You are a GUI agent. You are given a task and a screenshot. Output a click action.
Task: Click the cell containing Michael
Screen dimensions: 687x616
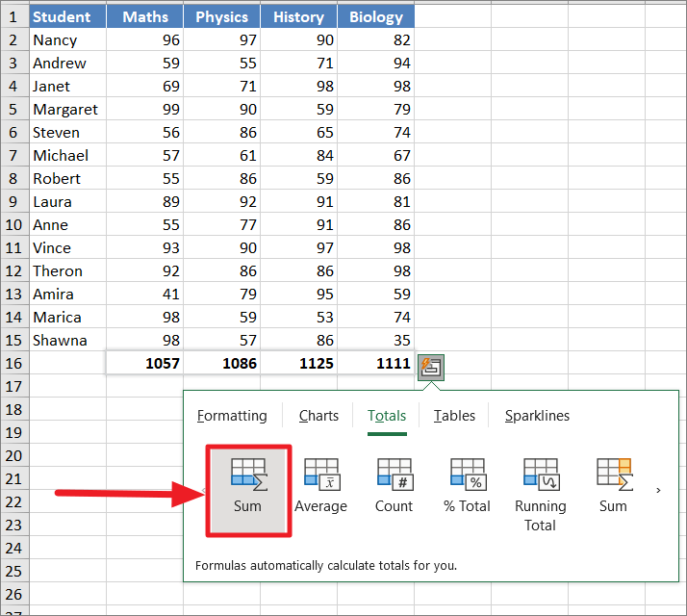tap(68, 155)
